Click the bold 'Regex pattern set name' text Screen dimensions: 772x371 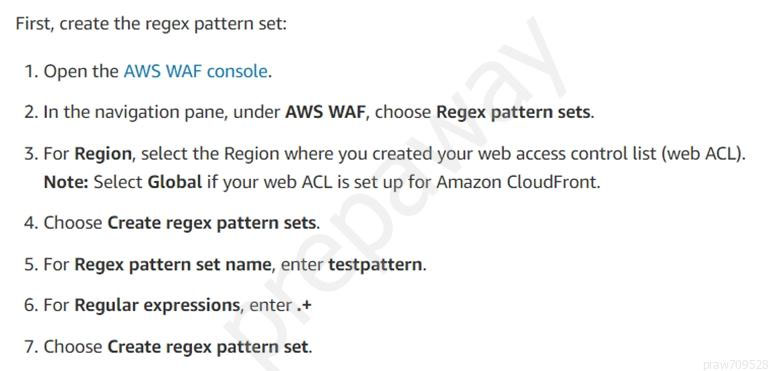pyautogui.click(x=172, y=265)
